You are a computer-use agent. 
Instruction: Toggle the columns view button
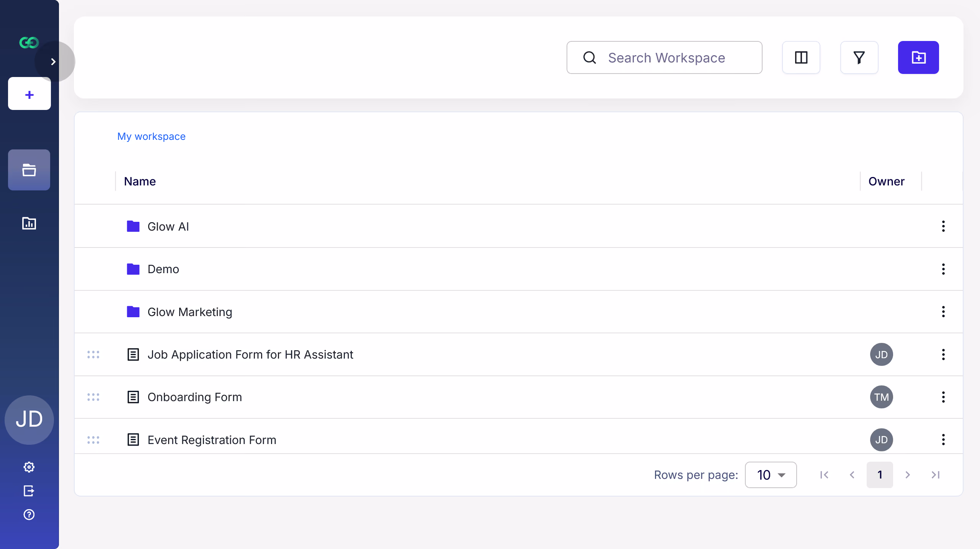801,57
